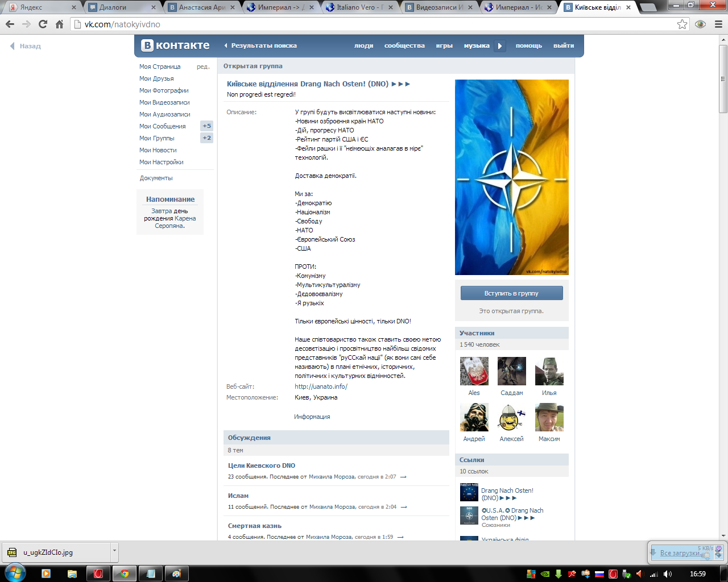Open музыка in VK header

coord(477,45)
